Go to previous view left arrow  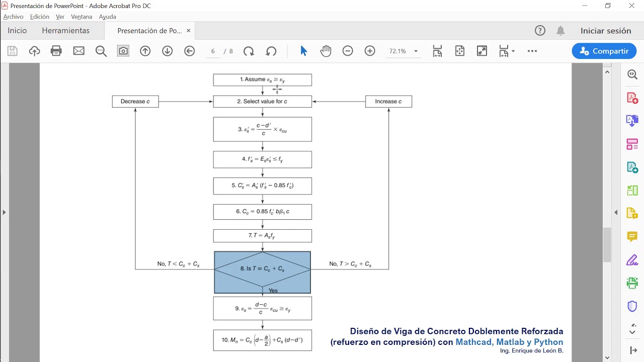[190, 51]
